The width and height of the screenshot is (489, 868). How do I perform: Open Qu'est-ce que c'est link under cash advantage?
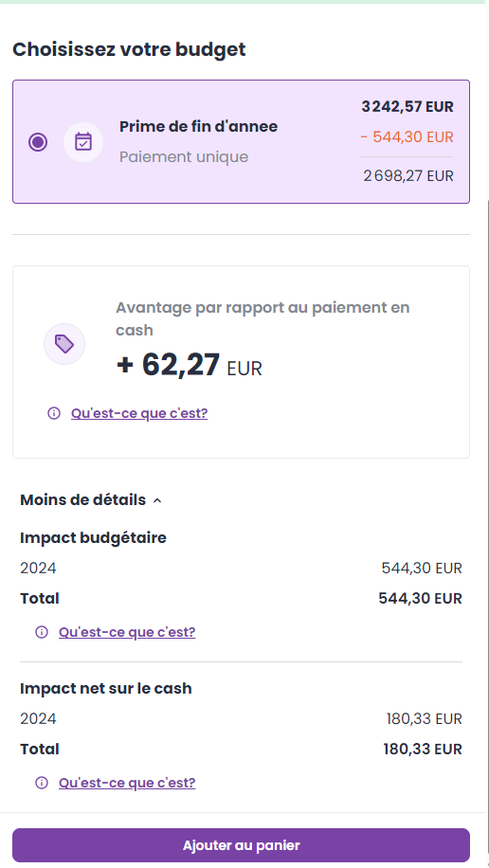139,413
